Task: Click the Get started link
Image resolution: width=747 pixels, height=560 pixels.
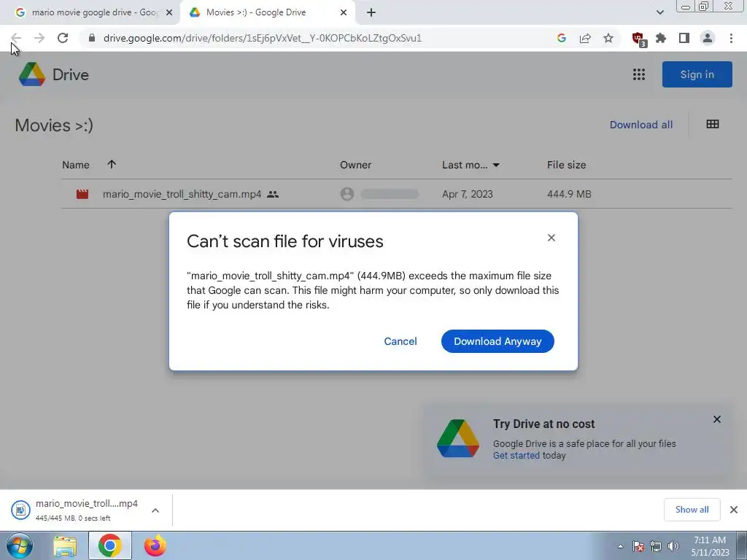Action: pos(516,455)
